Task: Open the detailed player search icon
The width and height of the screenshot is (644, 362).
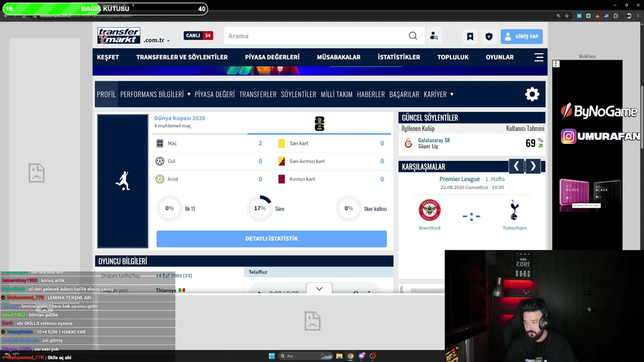Action: coord(434,36)
